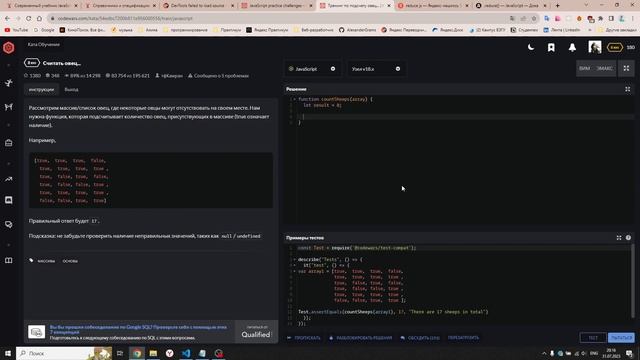Open File Explorer from taskbar
Screen dimensions: 640x360
pyautogui.click(x=153, y=353)
